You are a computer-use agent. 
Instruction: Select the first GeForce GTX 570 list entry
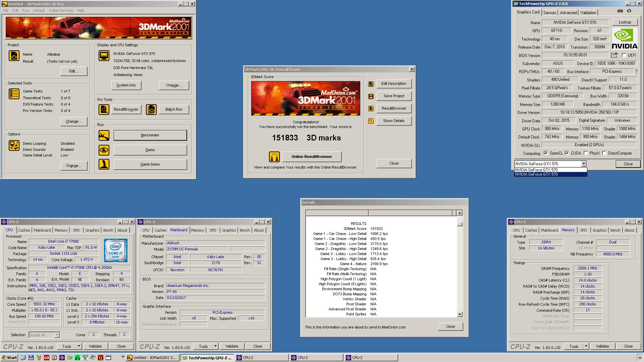(x=550, y=170)
